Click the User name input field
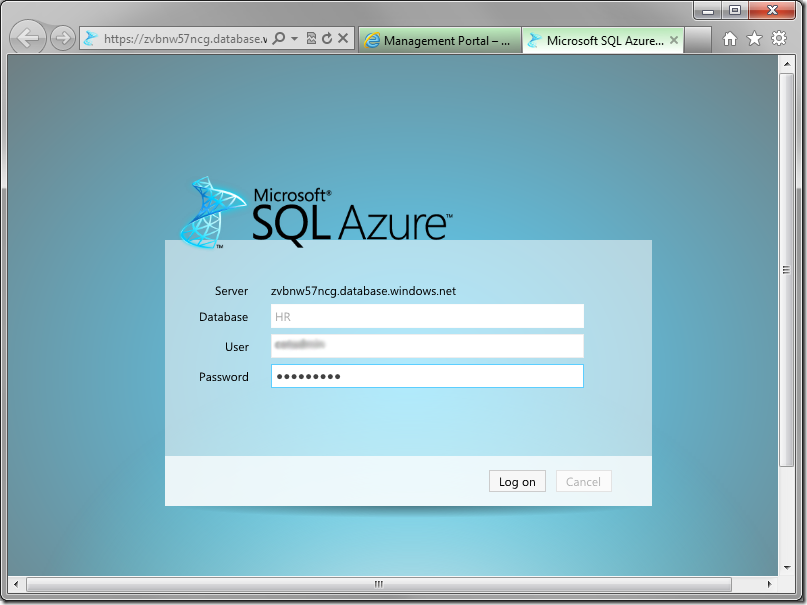The image size is (807, 605). pos(427,346)
